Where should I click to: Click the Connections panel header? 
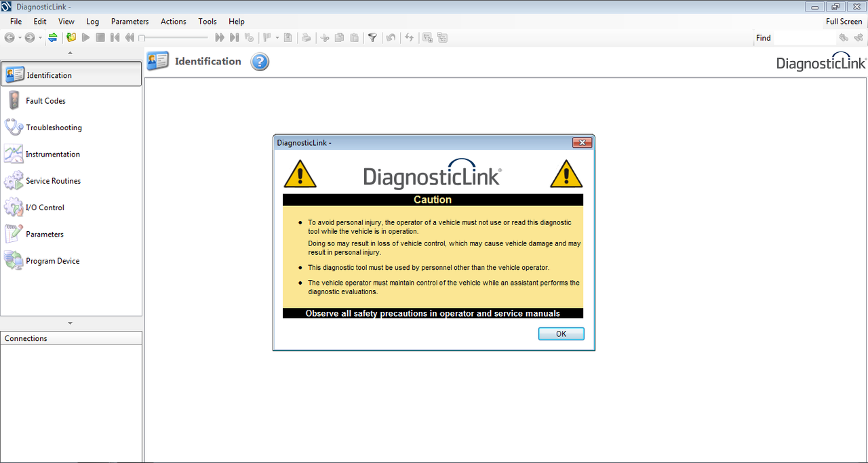[x=71, y=338]
